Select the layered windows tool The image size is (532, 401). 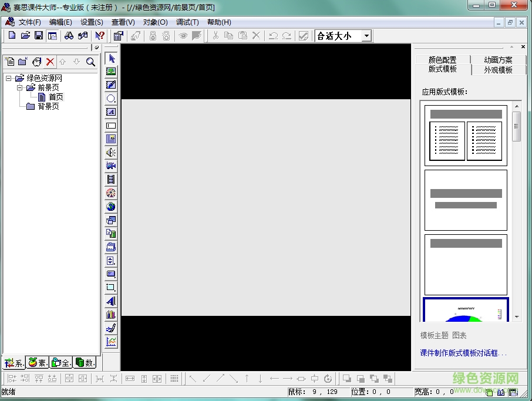click(x=111, y=220)
